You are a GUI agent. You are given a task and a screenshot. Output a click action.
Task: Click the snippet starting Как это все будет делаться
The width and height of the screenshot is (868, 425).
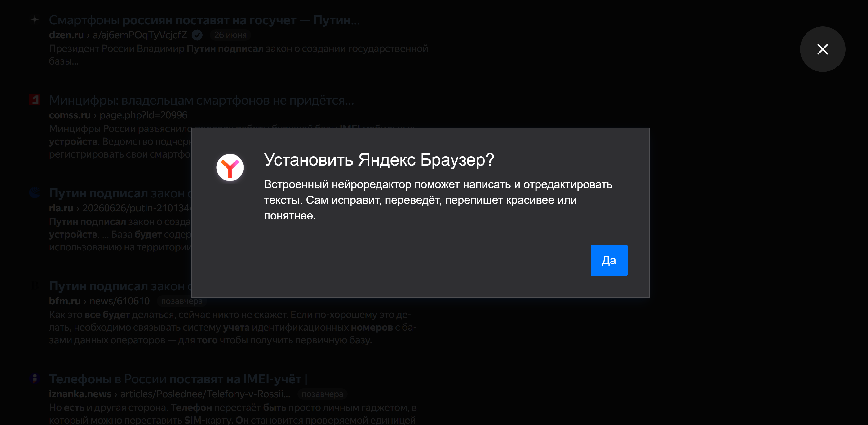pos(232,327)
